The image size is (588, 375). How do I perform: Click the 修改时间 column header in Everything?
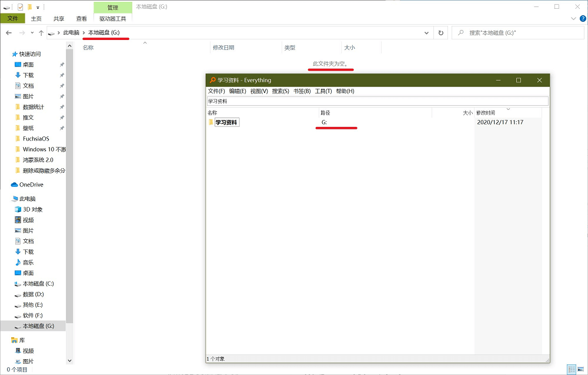click(486, 112)
